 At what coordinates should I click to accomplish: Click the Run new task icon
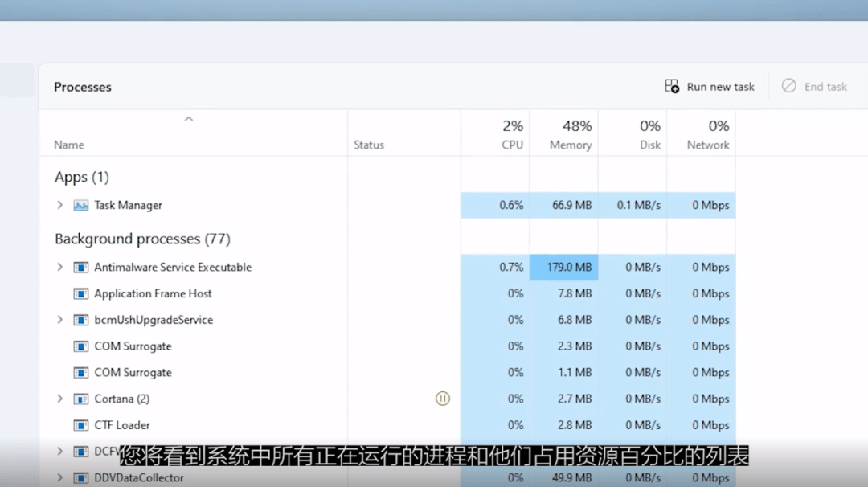(x=672, y=86)
